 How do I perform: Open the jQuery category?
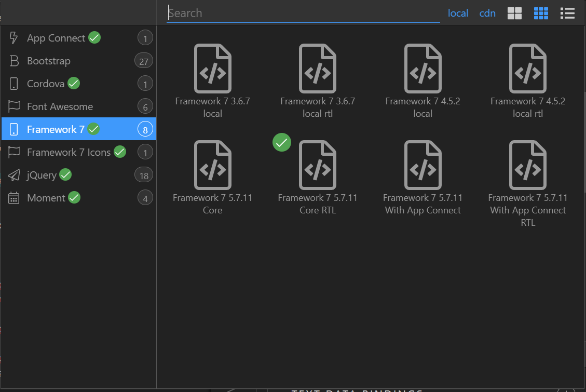(79, 175)
